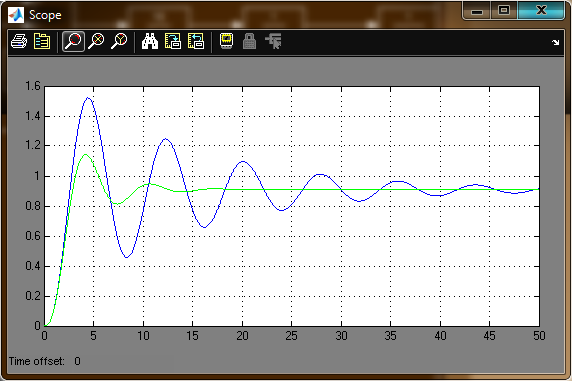The height and width of the screenshot is (381, 572).
Task: Click the first peak of the blue curve
Action: (x=88, y=98)
